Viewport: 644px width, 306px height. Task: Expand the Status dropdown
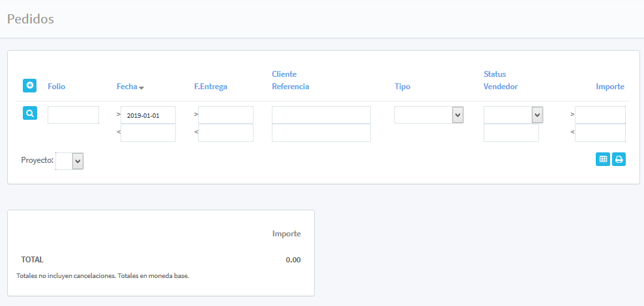click(514, 115)
